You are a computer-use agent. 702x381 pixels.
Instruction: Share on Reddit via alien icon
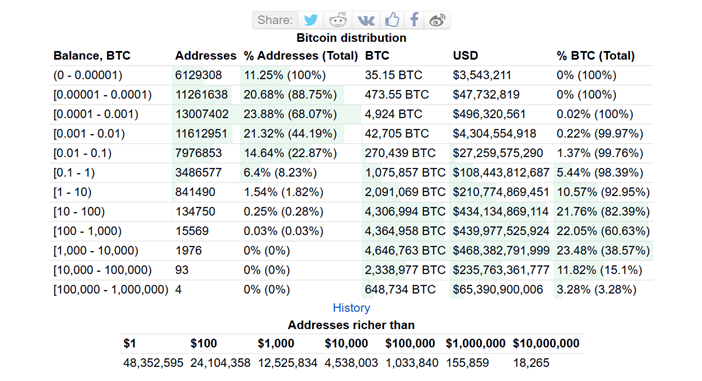point(338,20)
